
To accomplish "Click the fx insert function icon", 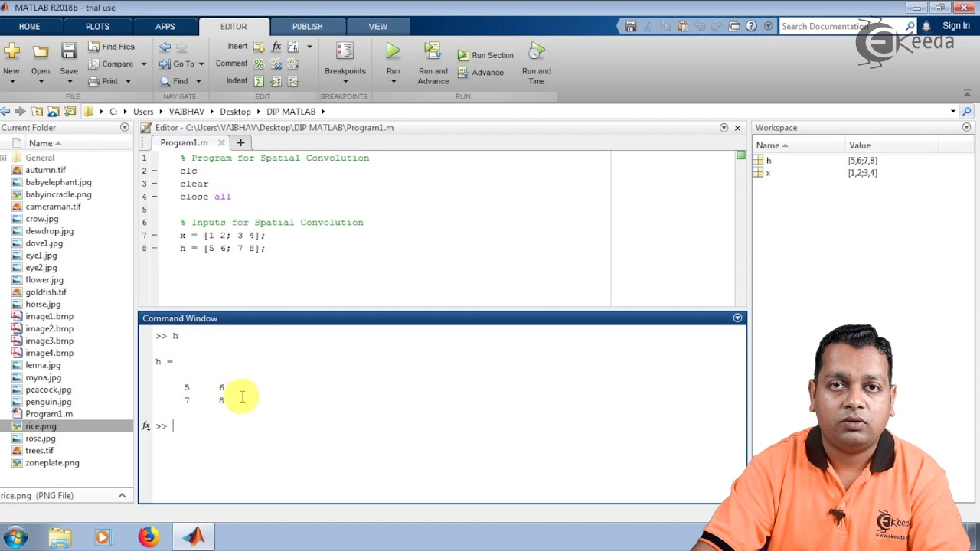I will coord(276,47).
